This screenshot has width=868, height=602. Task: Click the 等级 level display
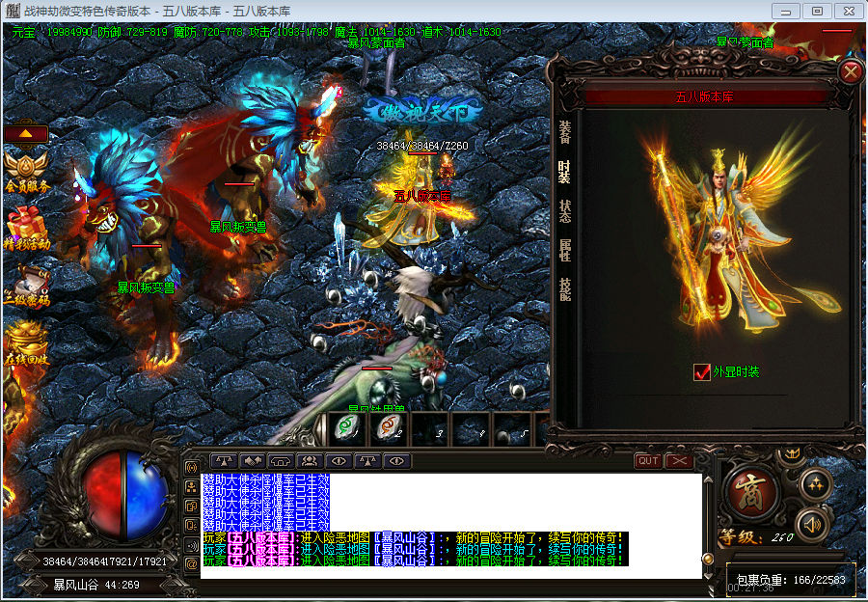(x=756, y=536)
